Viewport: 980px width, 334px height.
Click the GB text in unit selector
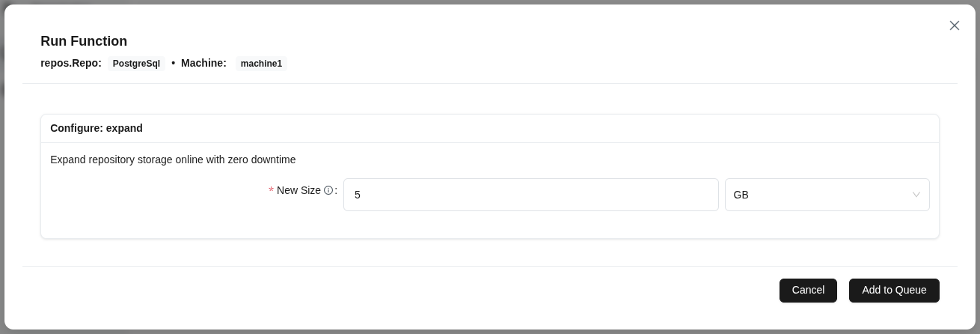[741, 195]
